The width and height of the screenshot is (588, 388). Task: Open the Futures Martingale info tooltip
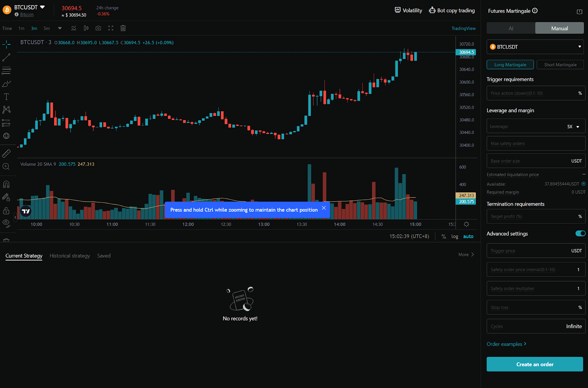(535, 11)
